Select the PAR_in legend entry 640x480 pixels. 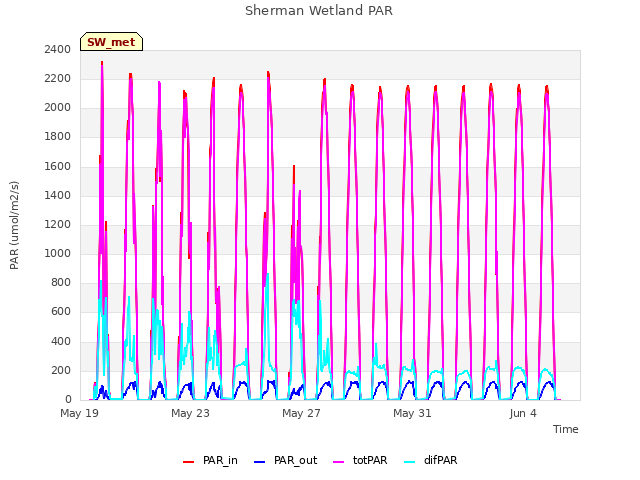point(210,460)
